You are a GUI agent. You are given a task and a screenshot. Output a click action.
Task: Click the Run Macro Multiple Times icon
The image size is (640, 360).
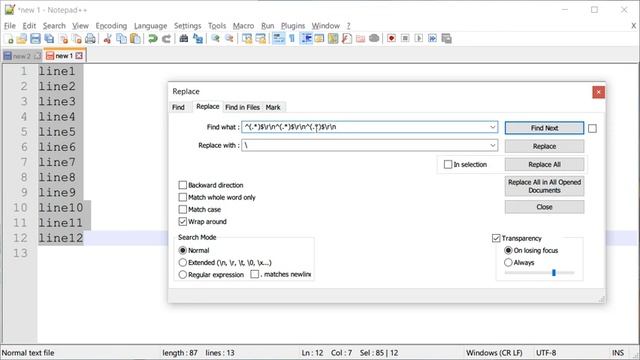[x=432, y=39]
